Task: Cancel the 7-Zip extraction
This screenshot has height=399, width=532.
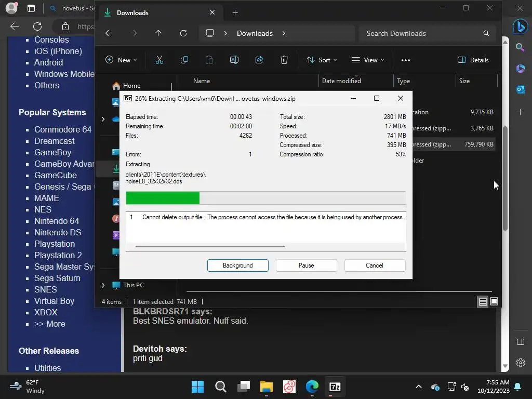Action: pos(375,265)
